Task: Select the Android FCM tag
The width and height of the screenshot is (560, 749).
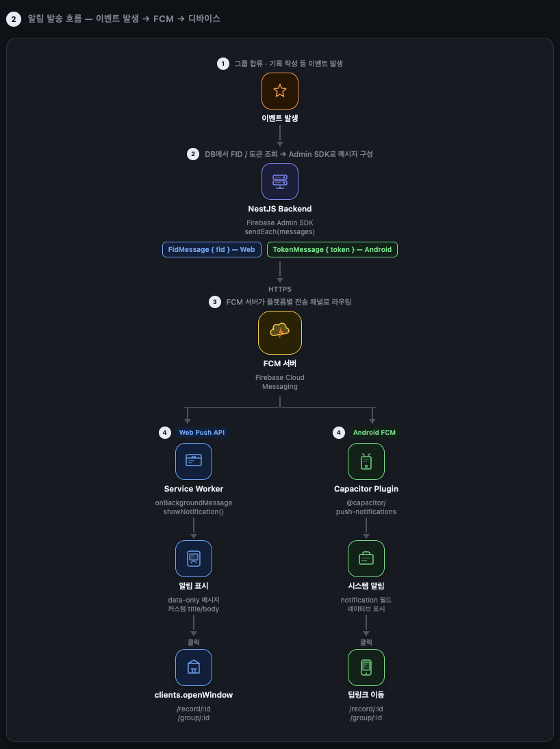Action: (374, 432)
